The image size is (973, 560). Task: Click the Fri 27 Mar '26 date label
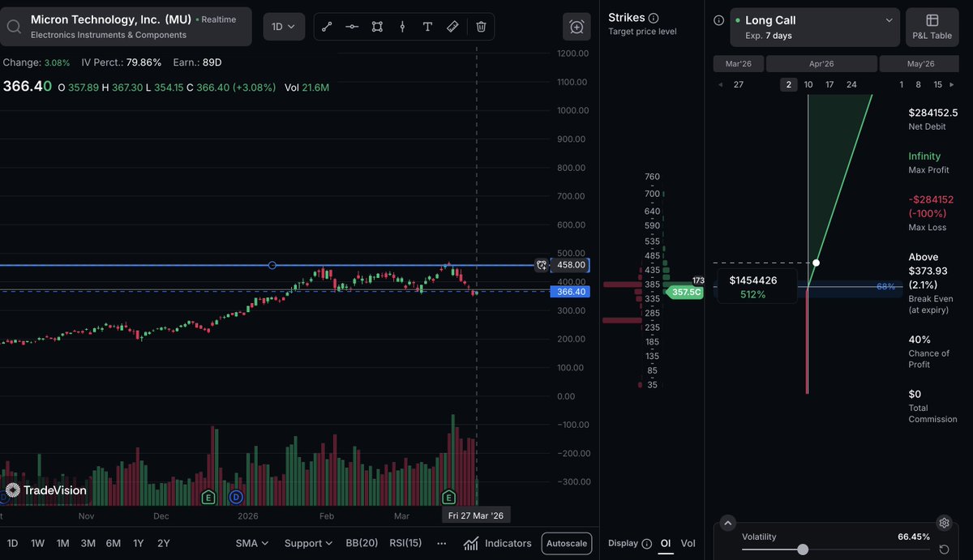(476, 515)
